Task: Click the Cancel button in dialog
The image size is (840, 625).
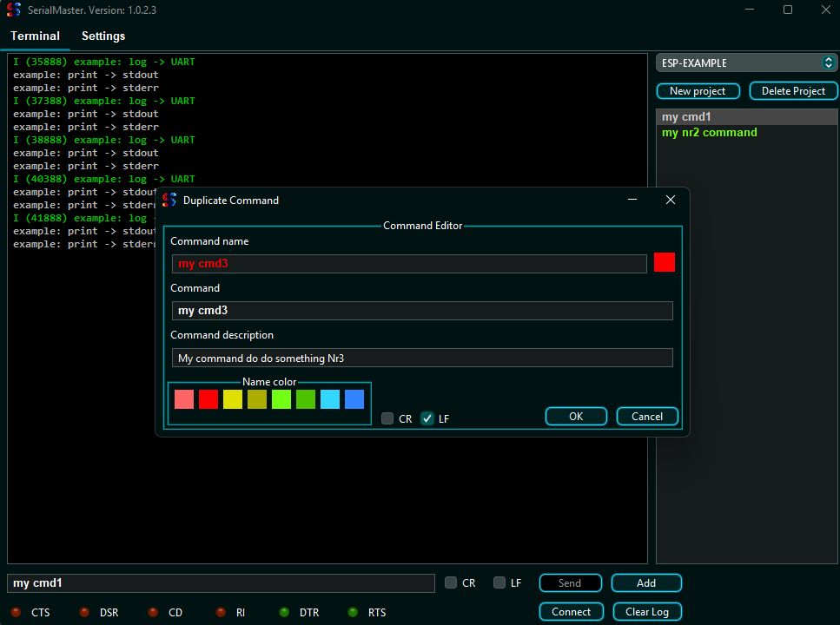Action: pos(647,417)
